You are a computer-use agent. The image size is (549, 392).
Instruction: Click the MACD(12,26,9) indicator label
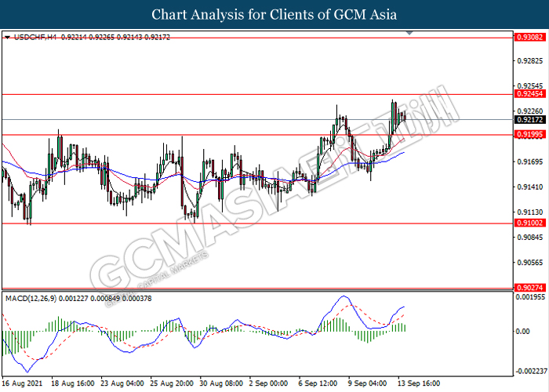[31, 299]
